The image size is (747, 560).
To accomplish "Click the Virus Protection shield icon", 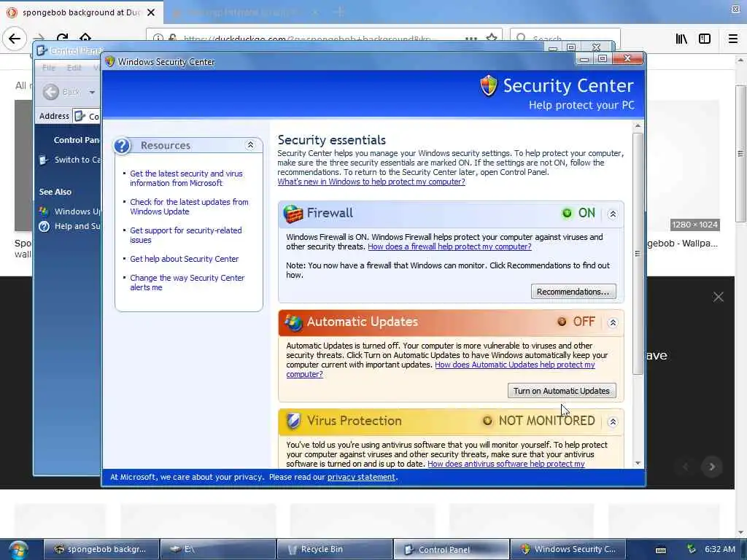I will tap(293, 421).
